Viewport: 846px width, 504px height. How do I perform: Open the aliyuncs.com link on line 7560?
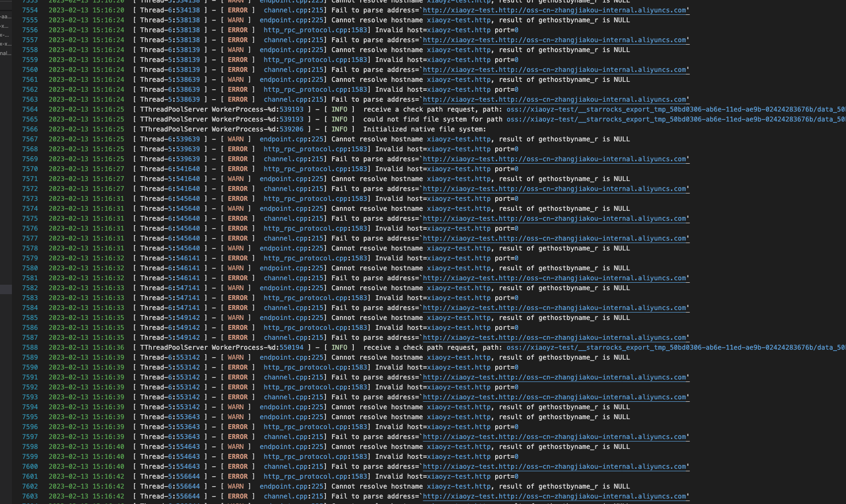point(556,69)
